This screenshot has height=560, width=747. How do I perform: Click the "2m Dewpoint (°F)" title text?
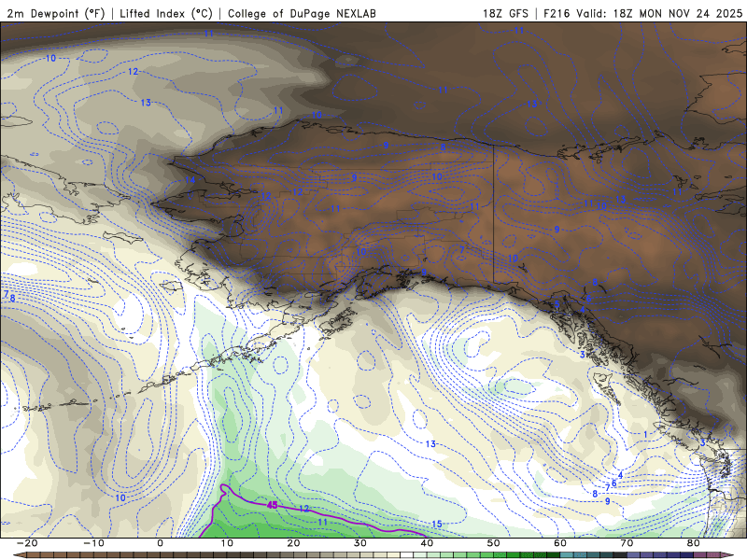[55, 13]
